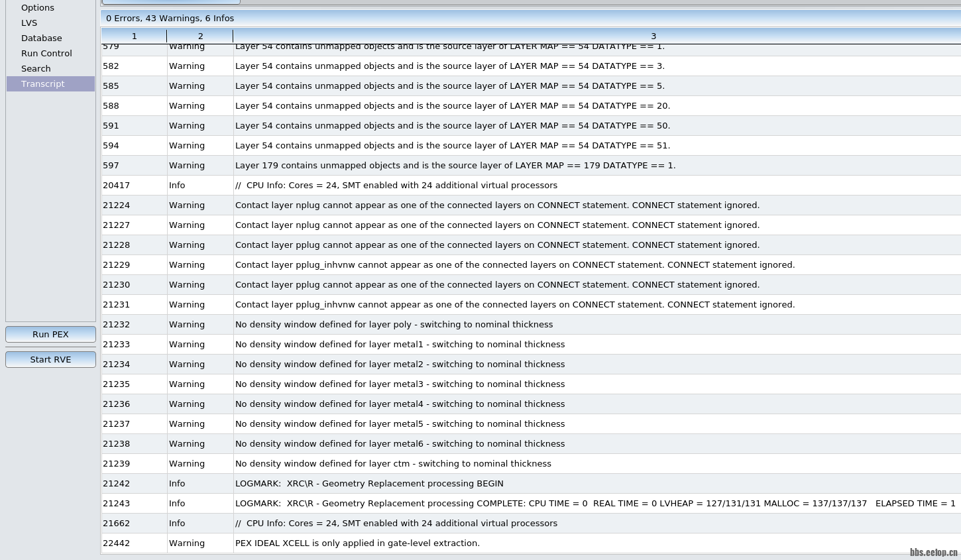
Task: Click the errors and warnings summary bar
Action: 530,19
